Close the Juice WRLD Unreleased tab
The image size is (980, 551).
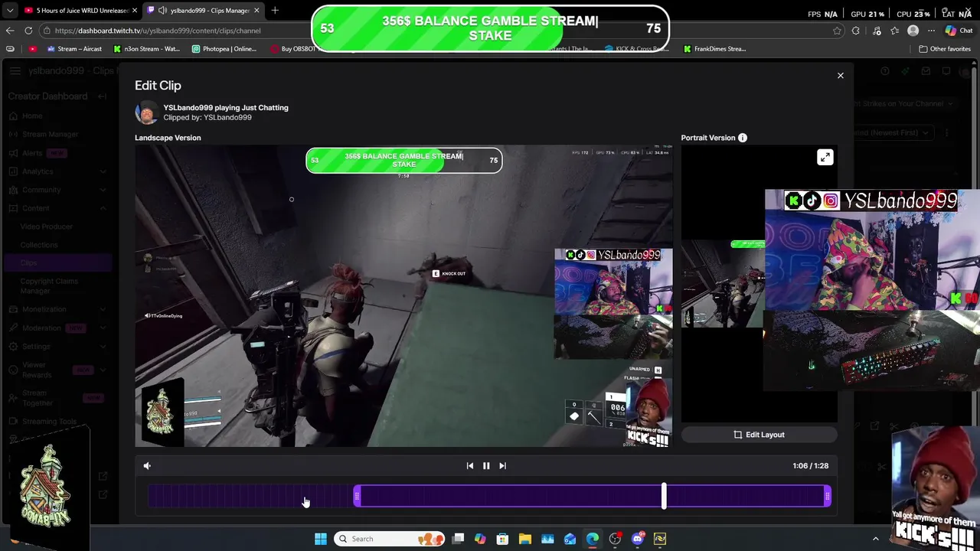click(135, 10)
